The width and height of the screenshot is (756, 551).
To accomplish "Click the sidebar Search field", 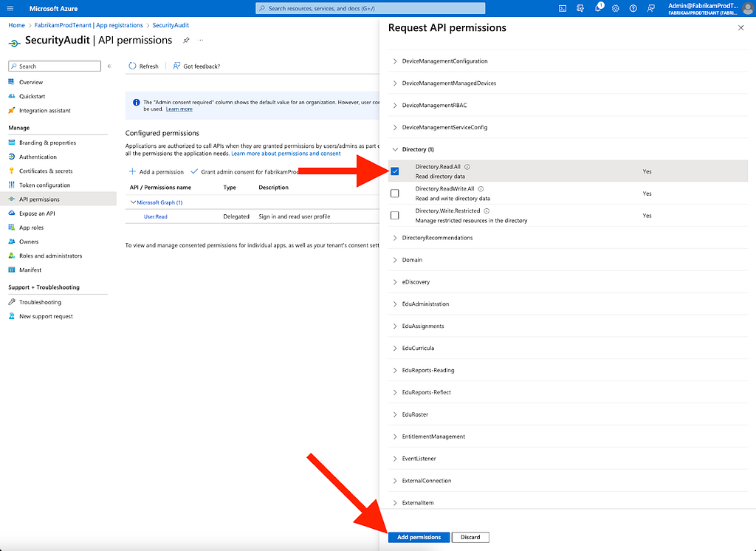I will pyautogui.click(x=55, y=66).
